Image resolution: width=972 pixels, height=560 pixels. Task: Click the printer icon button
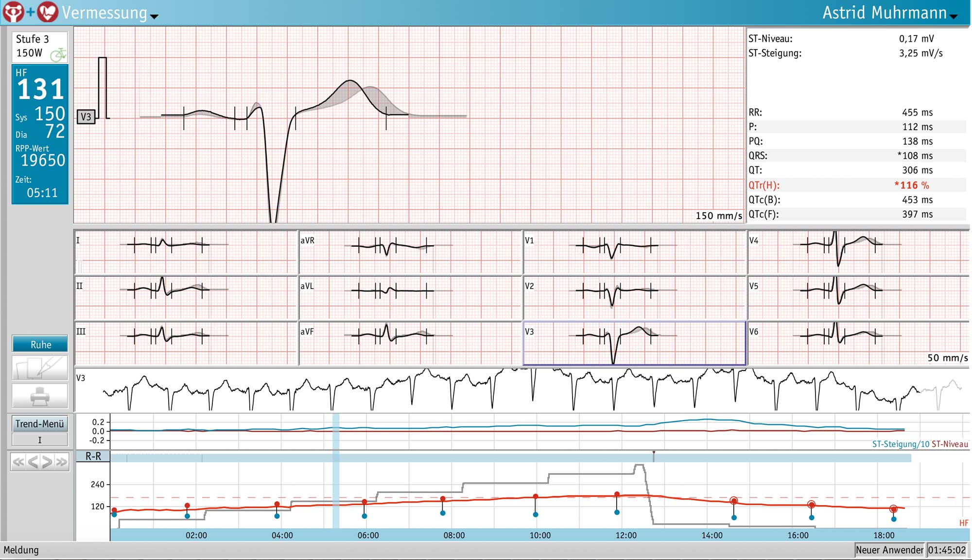point(40,396)
